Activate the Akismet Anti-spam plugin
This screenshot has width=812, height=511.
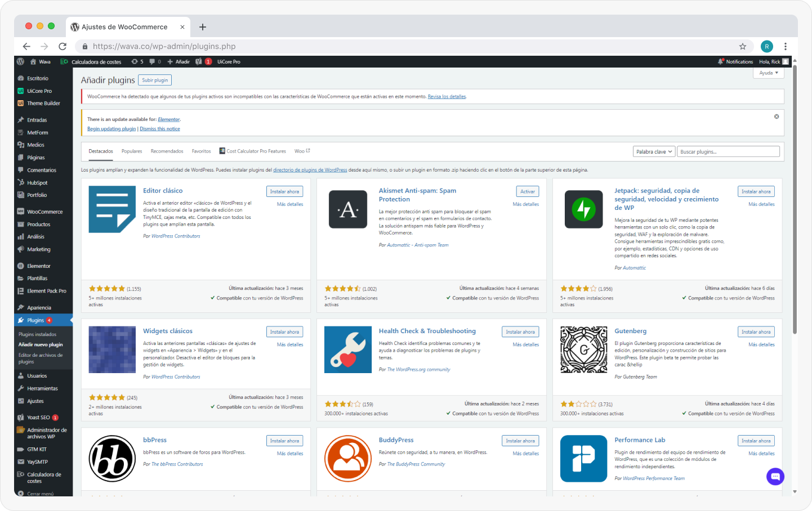(x=528, y=191)
